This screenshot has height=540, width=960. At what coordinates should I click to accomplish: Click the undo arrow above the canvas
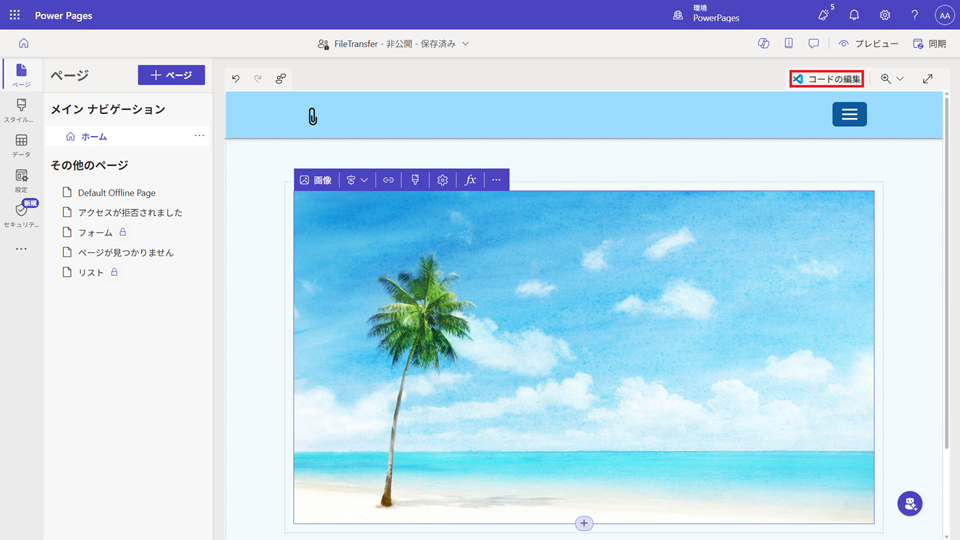click(x=236, y=78)
